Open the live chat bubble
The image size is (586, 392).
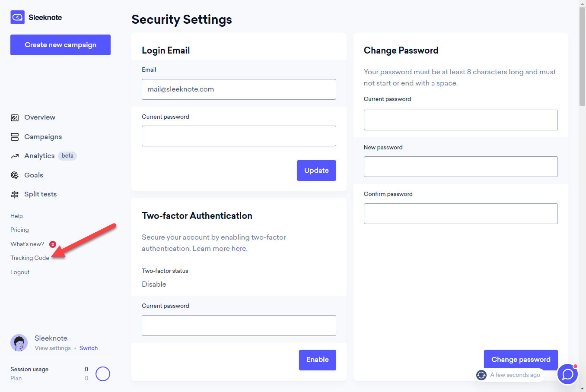(567, 374)
